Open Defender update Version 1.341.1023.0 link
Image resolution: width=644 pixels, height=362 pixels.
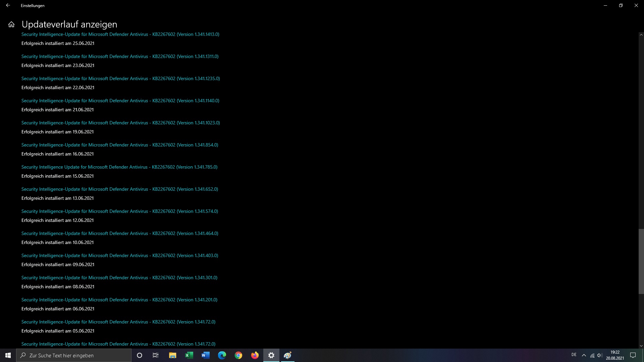point(121,123)
